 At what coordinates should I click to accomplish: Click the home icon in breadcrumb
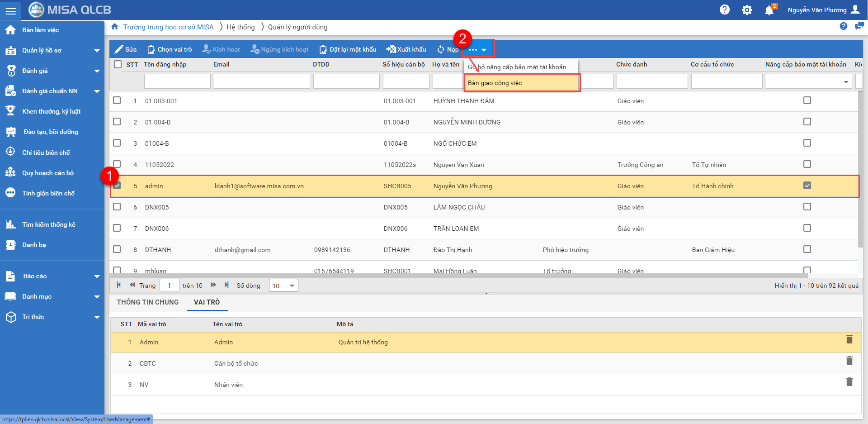pos(115,27)
